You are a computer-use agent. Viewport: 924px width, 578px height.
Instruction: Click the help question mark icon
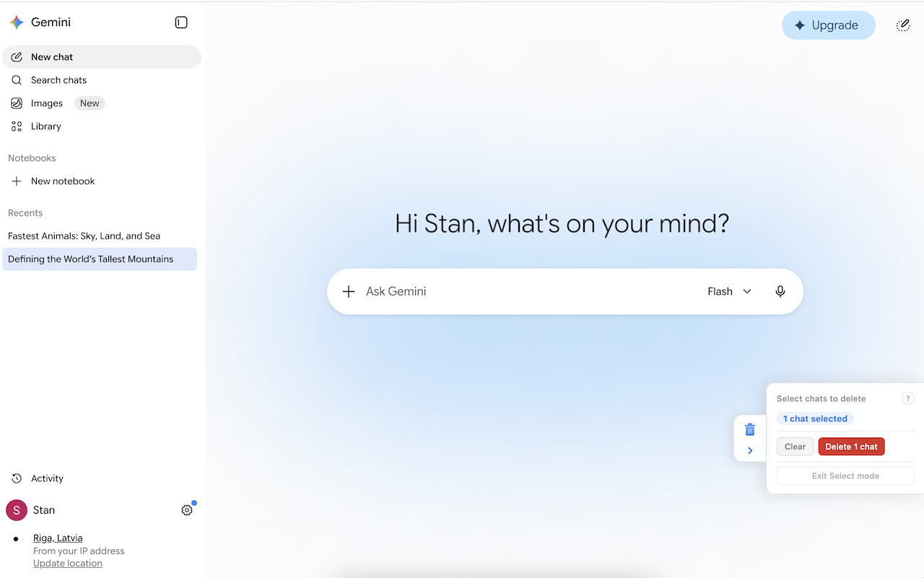(908, 399)
